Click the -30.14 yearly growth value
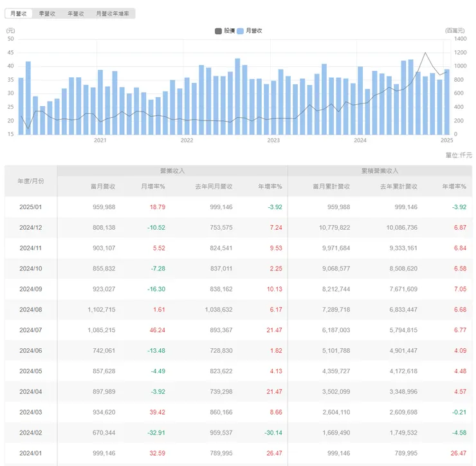 coord(273,433)
